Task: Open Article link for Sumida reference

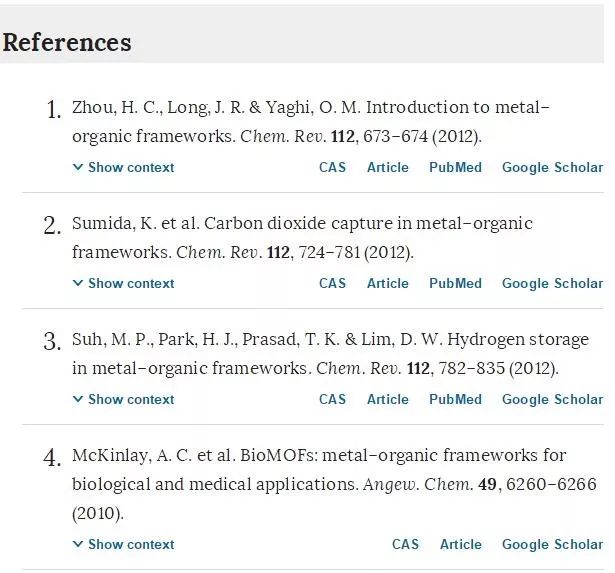Action: pos(387,284)
